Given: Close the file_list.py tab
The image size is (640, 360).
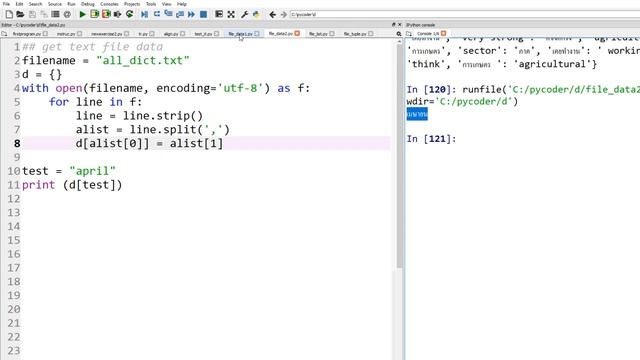Looking at the screenshot, I should [332, 34].
